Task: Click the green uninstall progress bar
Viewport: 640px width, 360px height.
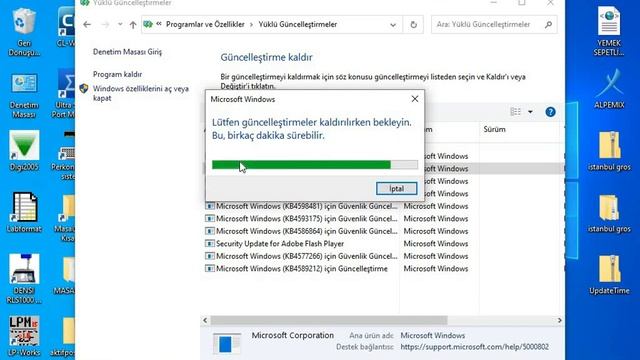Action: 315,164
